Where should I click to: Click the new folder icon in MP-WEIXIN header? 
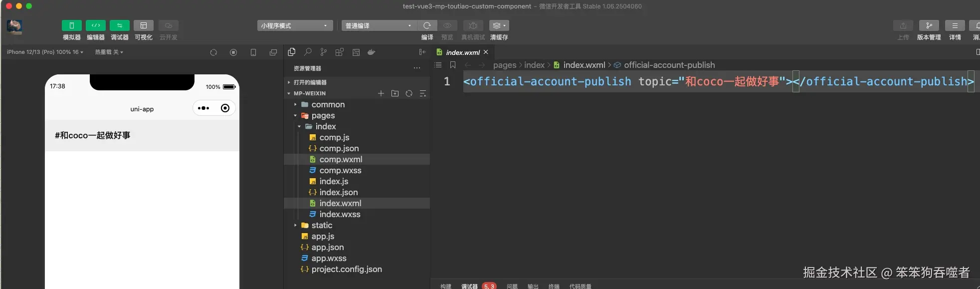[x=395, y=93]
